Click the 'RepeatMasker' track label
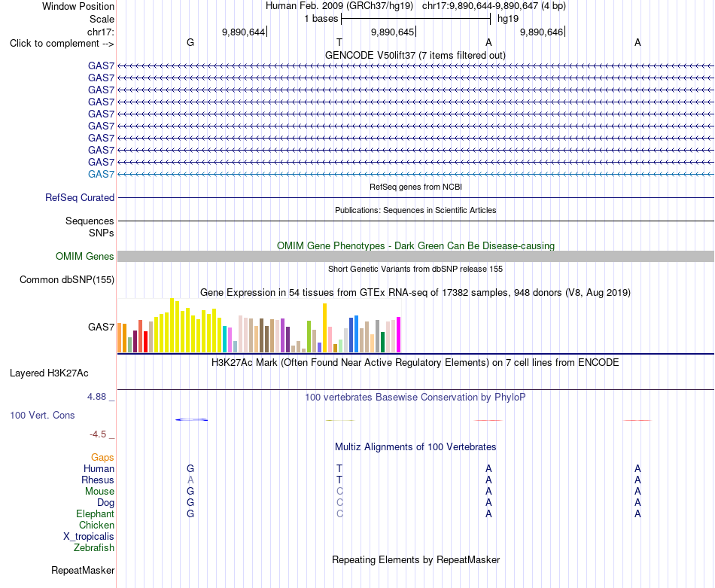The height and width of the screenshot is (588, 715). [83, 570]
